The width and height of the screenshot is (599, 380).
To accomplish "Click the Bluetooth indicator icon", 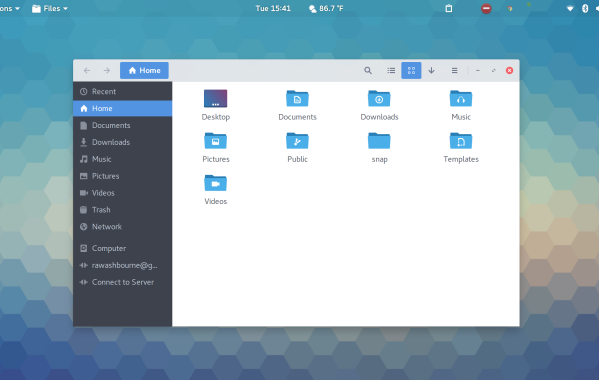I will pos(585,8).
